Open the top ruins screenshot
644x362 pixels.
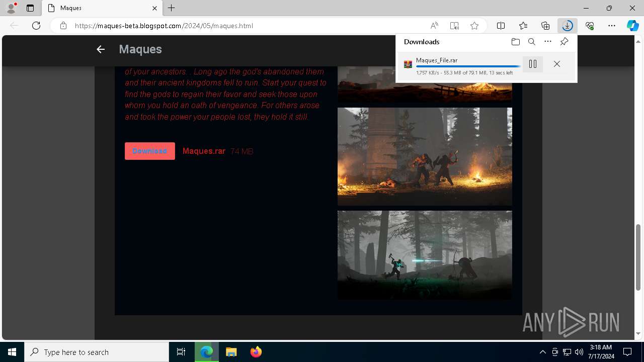(x=425, y=84)
